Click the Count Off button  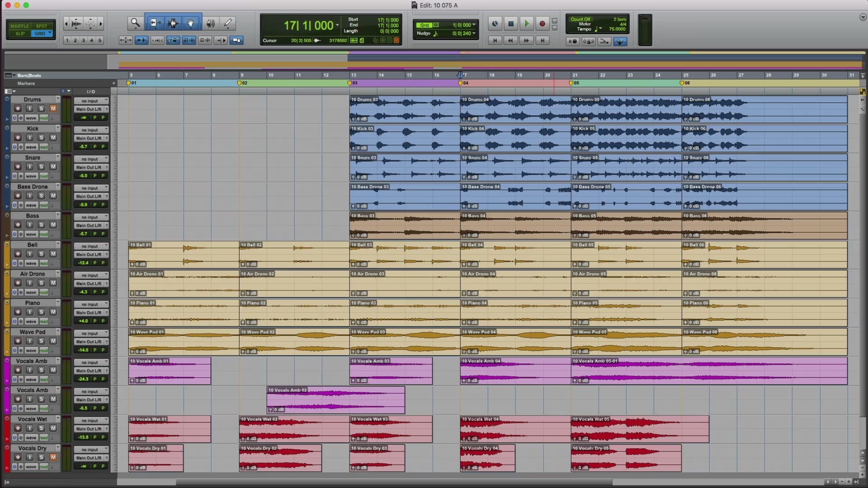(x=580, y=19)
